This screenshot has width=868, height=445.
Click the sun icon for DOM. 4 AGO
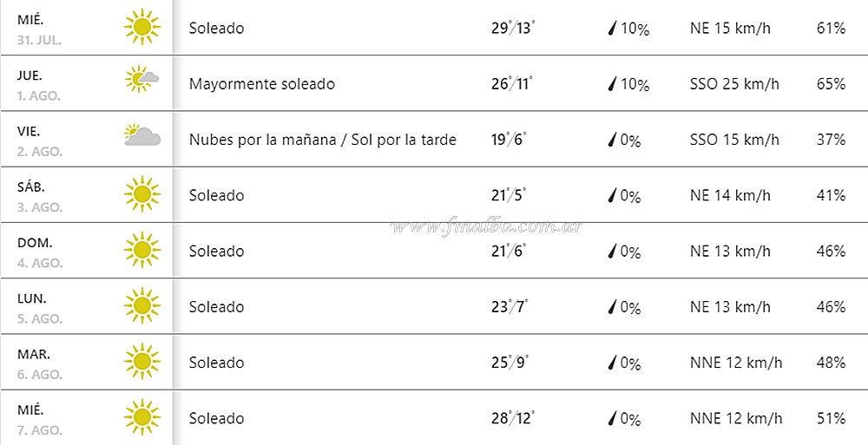tap(142, 250)
